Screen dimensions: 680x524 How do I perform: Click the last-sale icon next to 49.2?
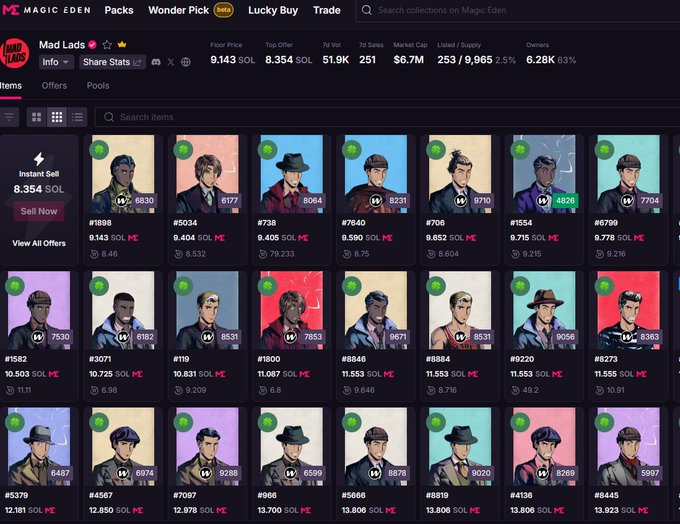pyautogui.click(x=515, y=390)
